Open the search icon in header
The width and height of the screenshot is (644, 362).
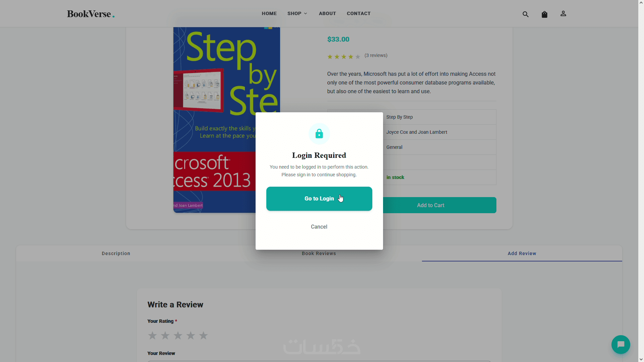click(x=526, y=14)
